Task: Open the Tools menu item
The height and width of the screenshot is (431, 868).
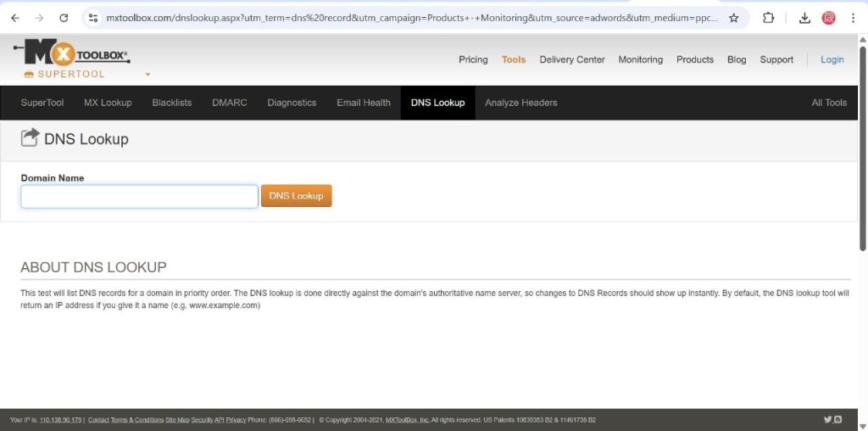Action: point(514,59)
